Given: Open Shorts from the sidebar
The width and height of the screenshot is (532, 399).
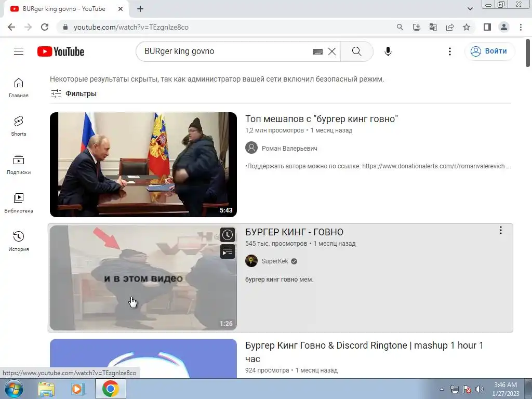Looking at the screenshot, I should point(19,126).
